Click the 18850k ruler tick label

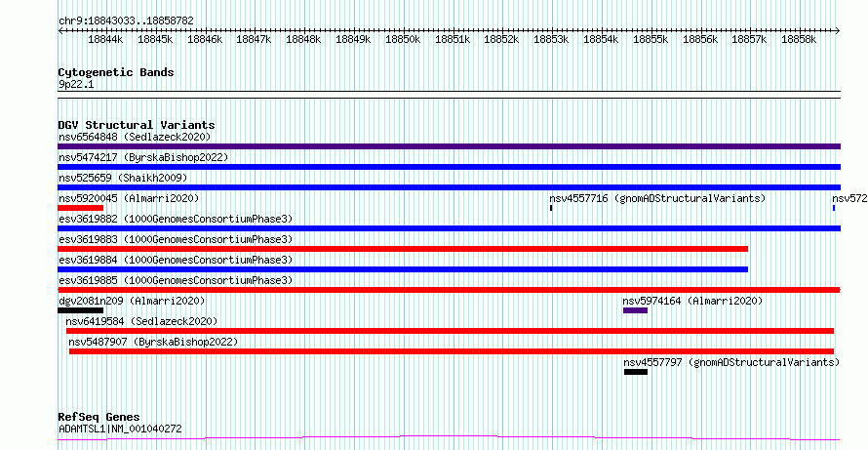click(x=403, y=40)
